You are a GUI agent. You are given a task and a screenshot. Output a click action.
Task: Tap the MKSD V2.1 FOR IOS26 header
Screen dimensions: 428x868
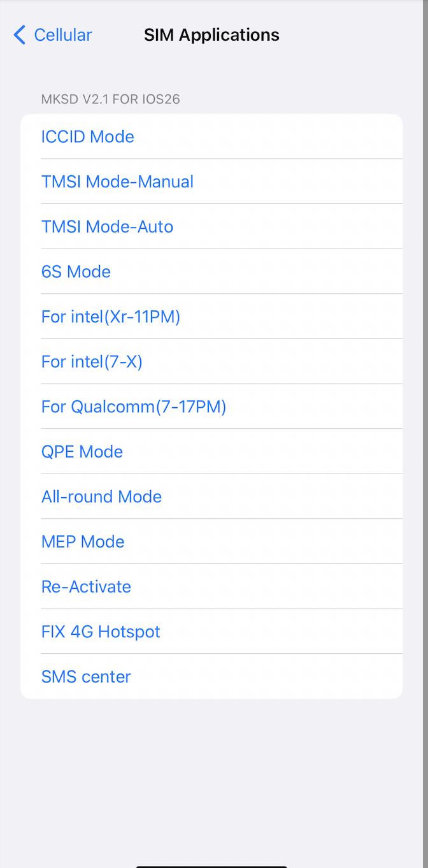click(110, 99)
